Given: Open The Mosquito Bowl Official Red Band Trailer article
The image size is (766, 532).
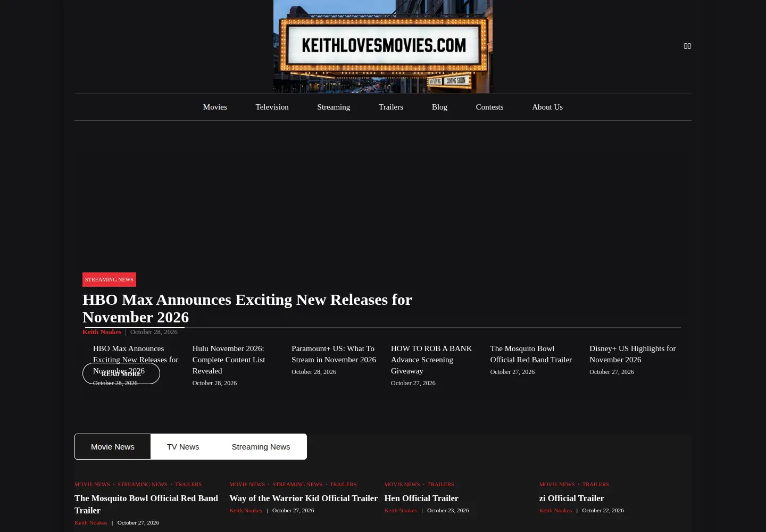Looking at the screenshot, I should (x=146, y=504).
